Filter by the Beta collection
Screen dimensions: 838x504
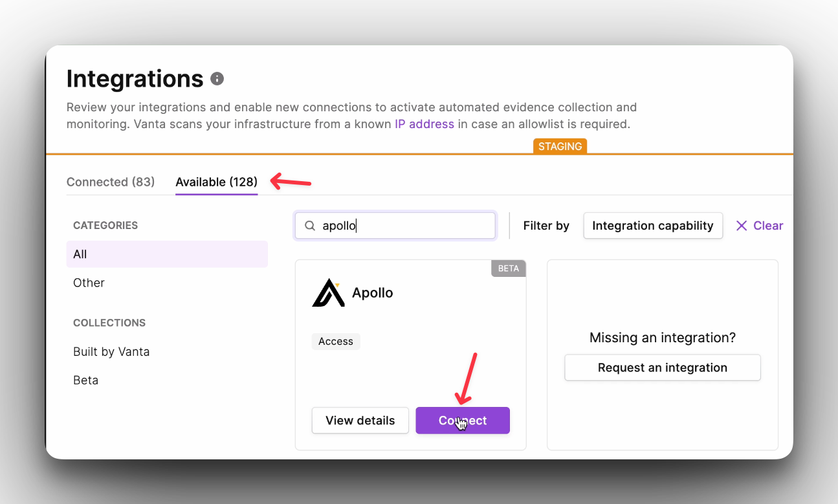click(86, 380)
